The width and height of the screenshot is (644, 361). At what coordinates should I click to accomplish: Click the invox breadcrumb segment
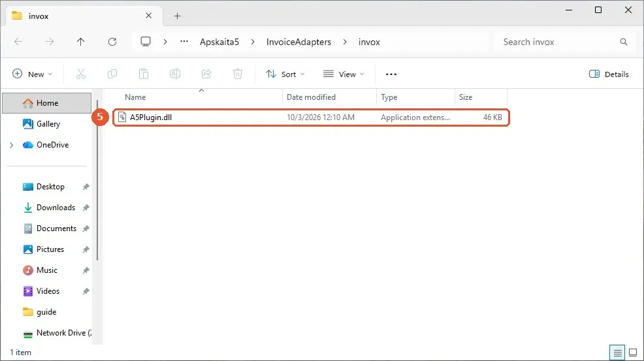[x=369, y=42]
